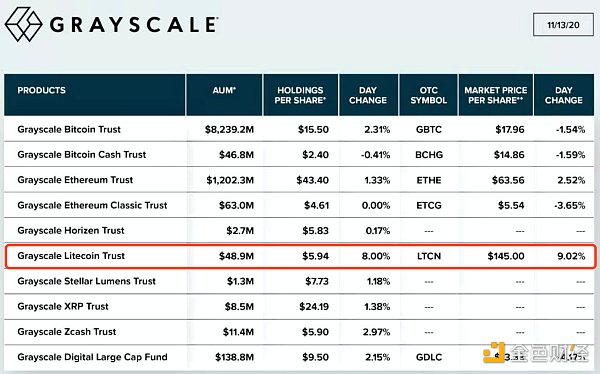Screen dimensions: 600x374
Task: Select the Holdings Per Share header
Action: (300, 95)
